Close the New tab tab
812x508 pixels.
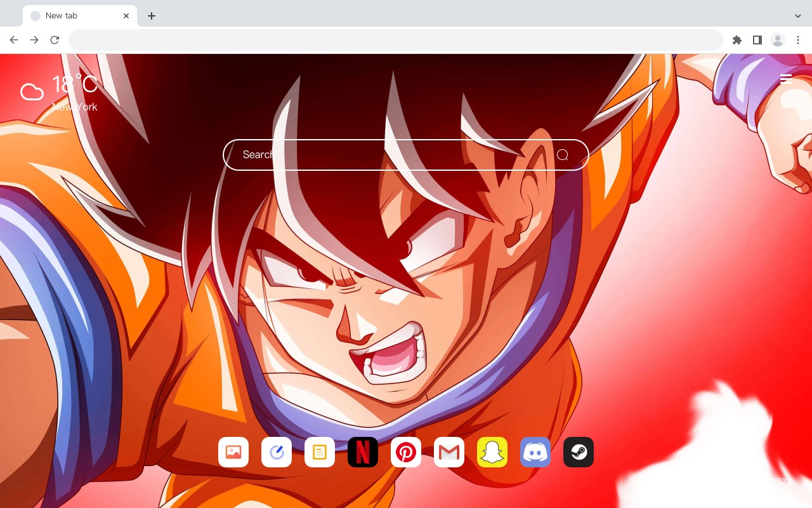[x=126, y=16]
